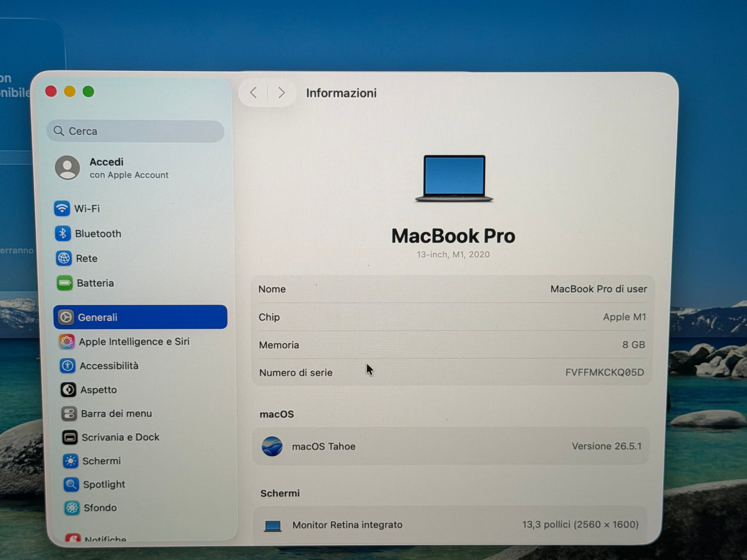This screenshot has width=747, height=560.
Task: Click the Monitor Retina integrato display icon
Action: [x=272, y=526]
